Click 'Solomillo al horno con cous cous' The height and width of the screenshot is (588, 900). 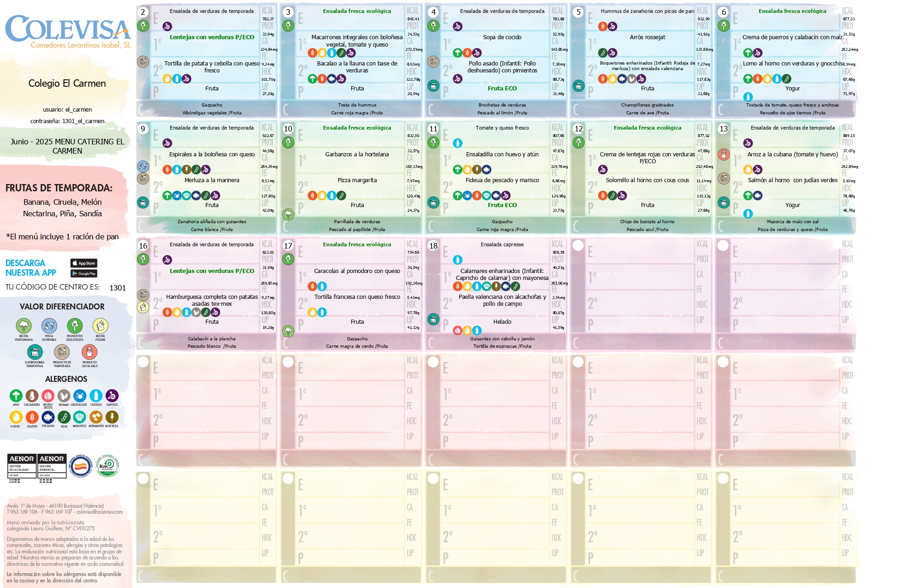coord(648,180)
